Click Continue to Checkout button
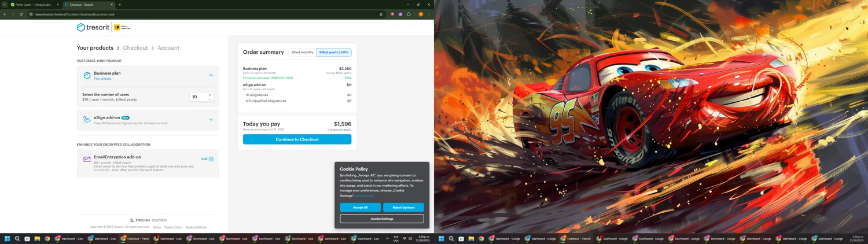Image resolution: width=868 pixels, height=244 pixels. pyautogui.click(x=297, y=139)
